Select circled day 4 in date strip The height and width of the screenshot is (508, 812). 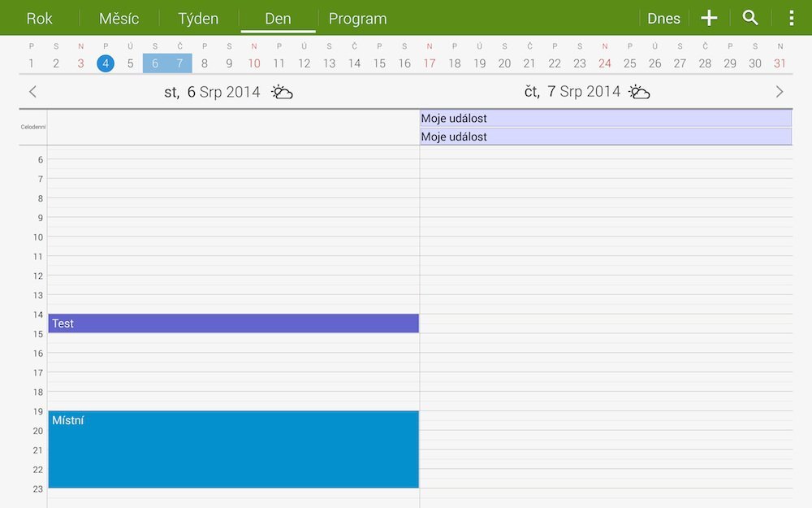tap(106, 63)
